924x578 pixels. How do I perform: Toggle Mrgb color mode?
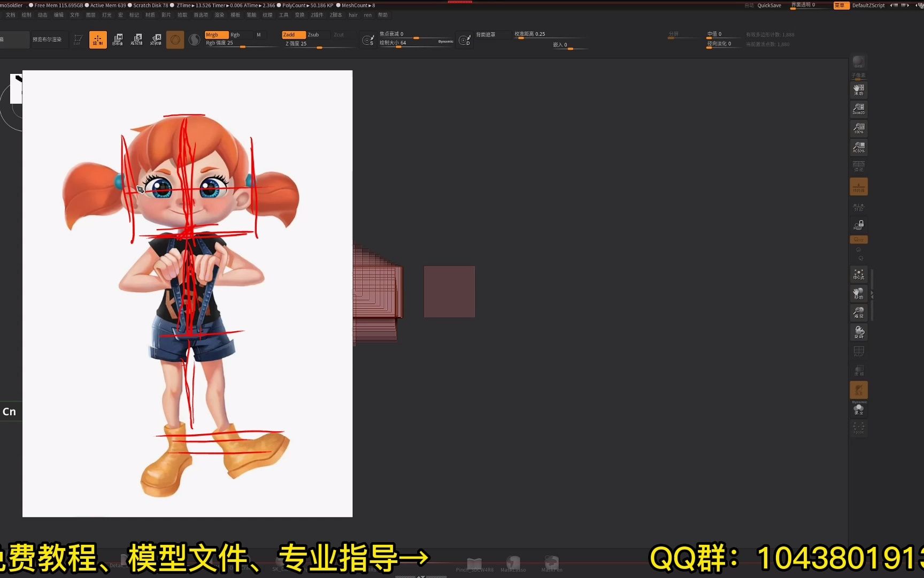pyautogui.click(x=216, y=35)
